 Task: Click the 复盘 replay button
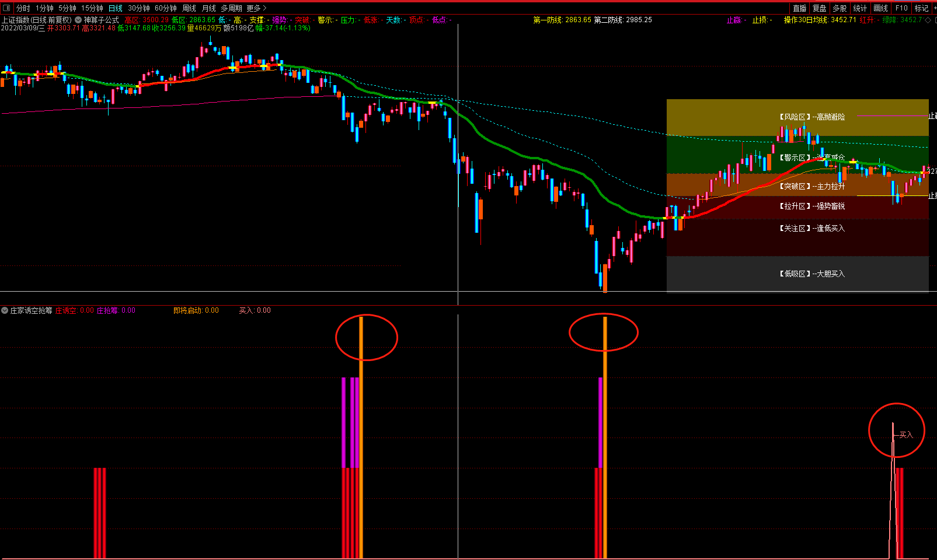click(820, 8)
